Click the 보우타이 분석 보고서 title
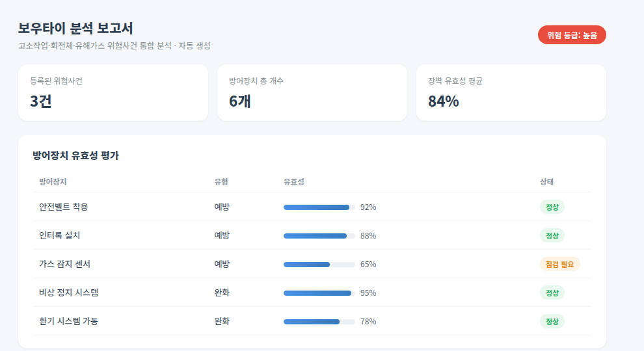The width and height of the screenshot is (644, 351). (x=75, y=29)
